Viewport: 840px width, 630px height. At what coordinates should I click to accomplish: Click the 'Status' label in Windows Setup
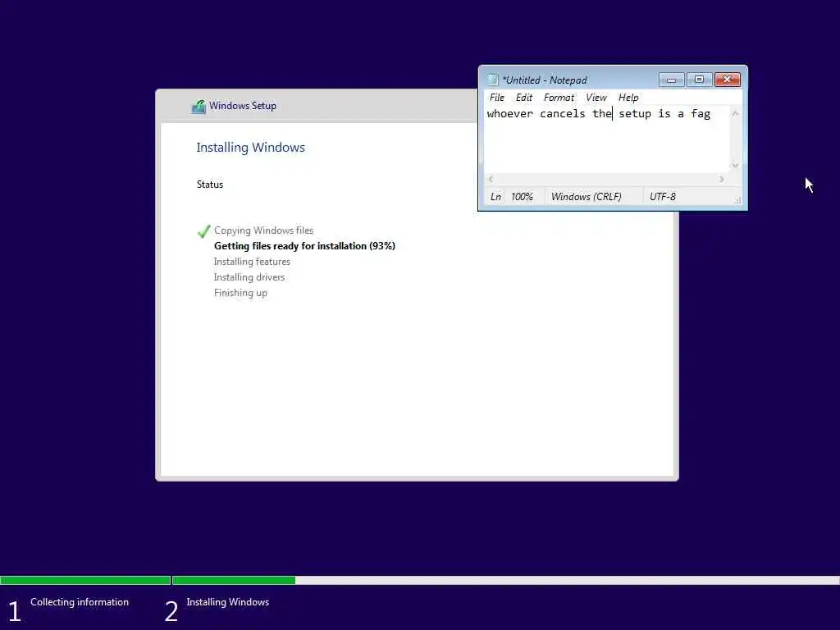pyautogui.click(x=209, y=185)
